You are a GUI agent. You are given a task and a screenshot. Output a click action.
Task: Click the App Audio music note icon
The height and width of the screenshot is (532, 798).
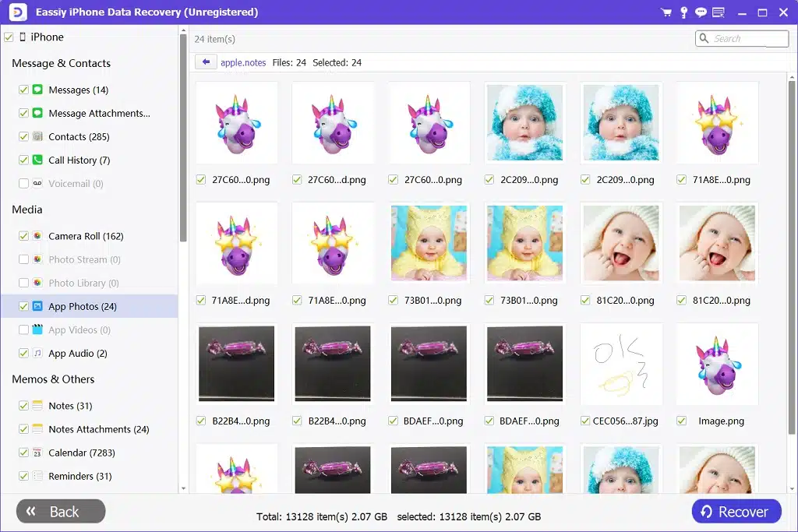pos(37,354)
